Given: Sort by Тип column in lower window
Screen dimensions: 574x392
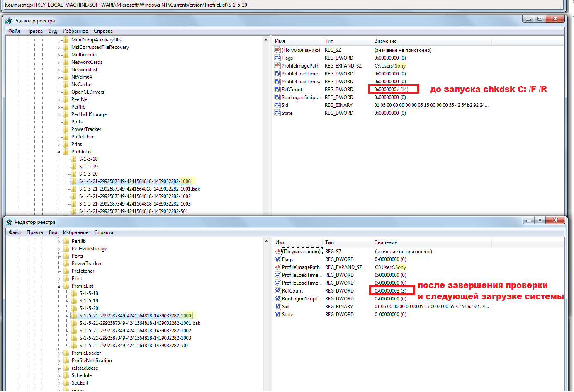Looking at the screenshot, I should 347,242.
